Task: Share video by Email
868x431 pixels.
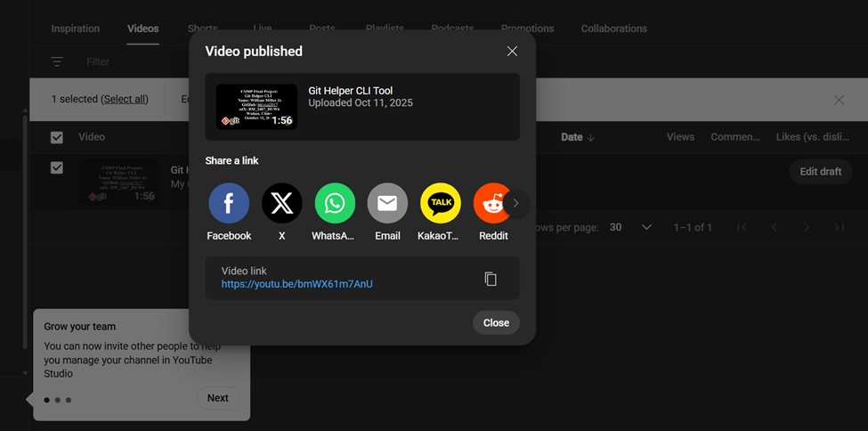Action: (387, 203)
